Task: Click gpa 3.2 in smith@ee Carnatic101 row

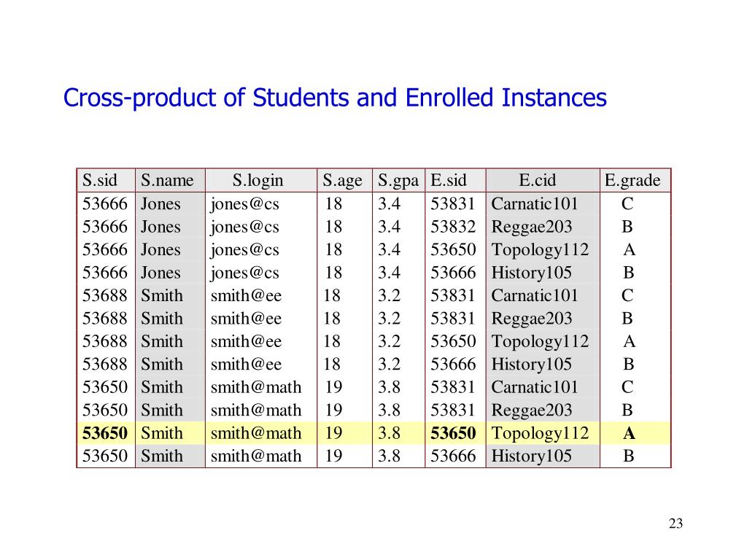Action: (x=390, y=295)
